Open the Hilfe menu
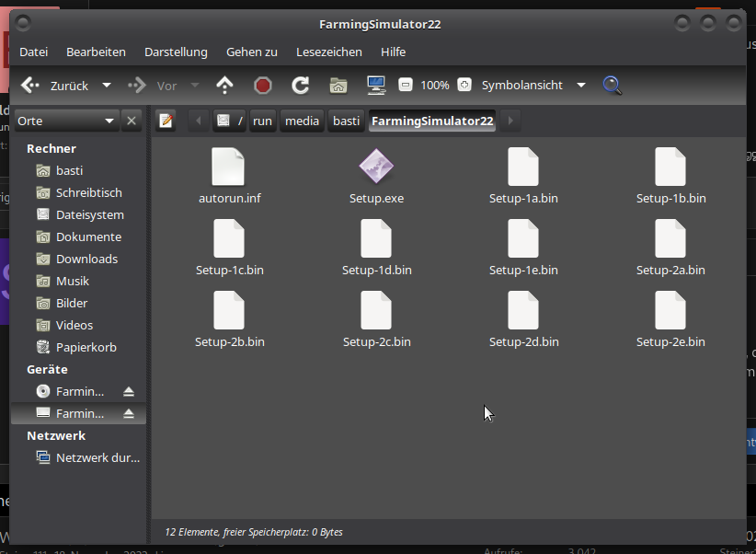The height and width of the screenshot is (554, 756). pos(393,52)
